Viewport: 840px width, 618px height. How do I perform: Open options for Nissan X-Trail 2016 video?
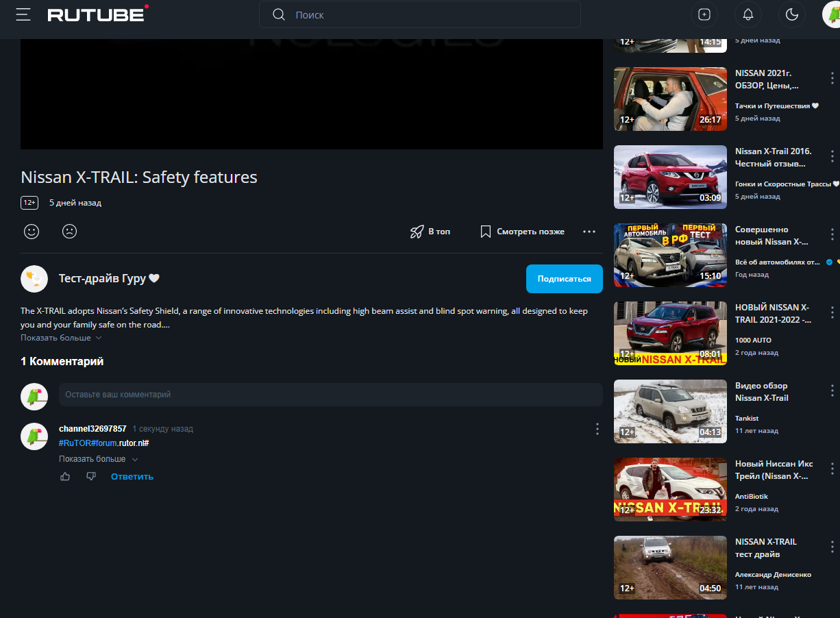[832, 156]
